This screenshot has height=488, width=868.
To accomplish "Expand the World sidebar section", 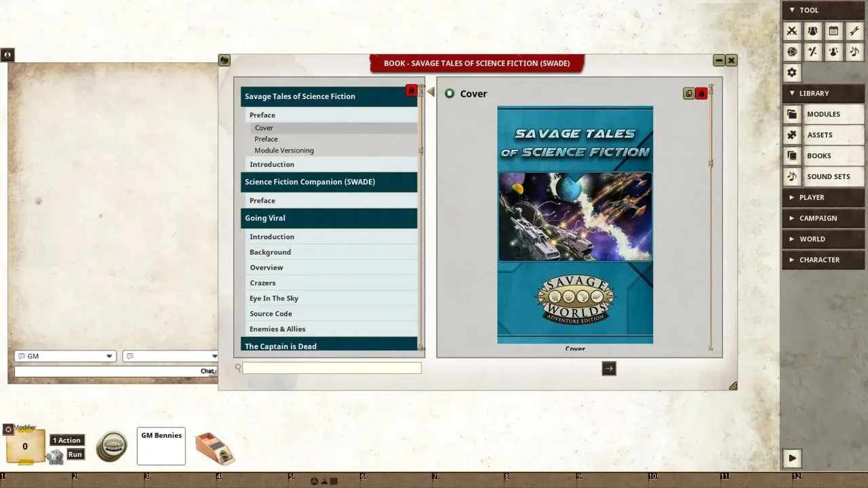I will pos(823,239).
